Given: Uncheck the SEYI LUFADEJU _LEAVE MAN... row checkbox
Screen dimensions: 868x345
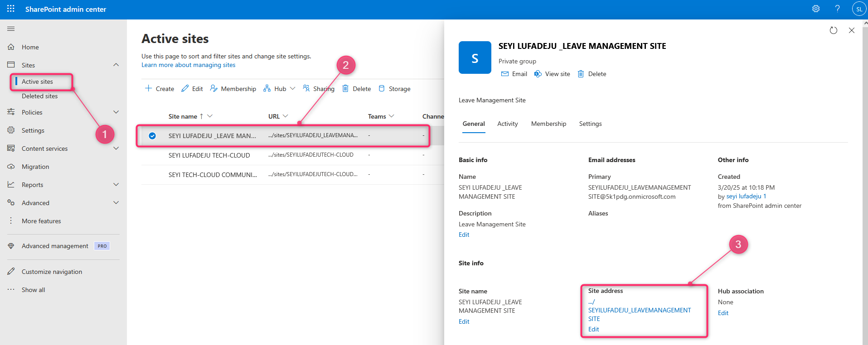Looking at the screenshot, I should pyautogui.click(x=152, y=135).
